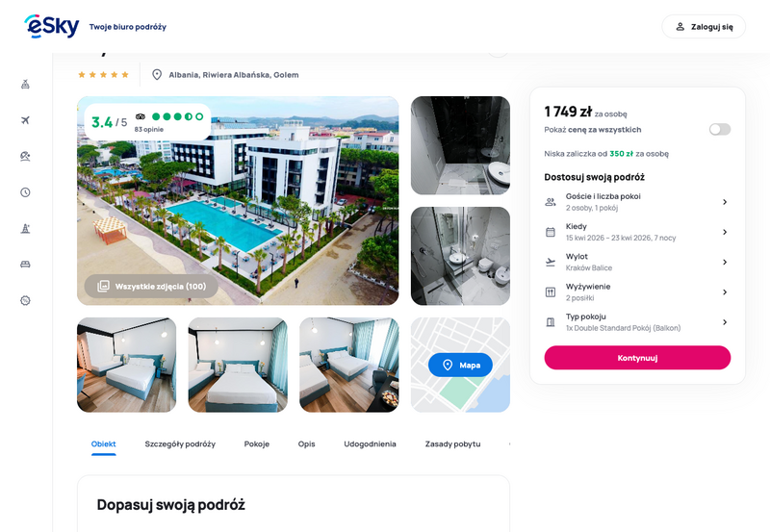Toggle 'Pokaż cenę za wszystkich' switch

[719, 129]
